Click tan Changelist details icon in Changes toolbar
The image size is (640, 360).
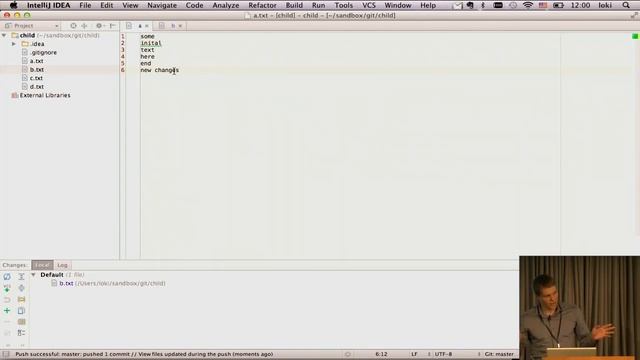[21, 322]
